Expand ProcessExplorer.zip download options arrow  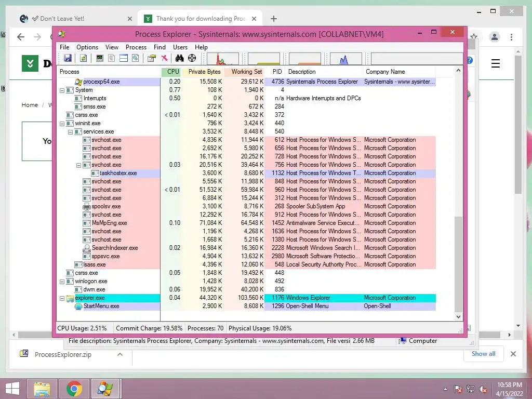120,354
